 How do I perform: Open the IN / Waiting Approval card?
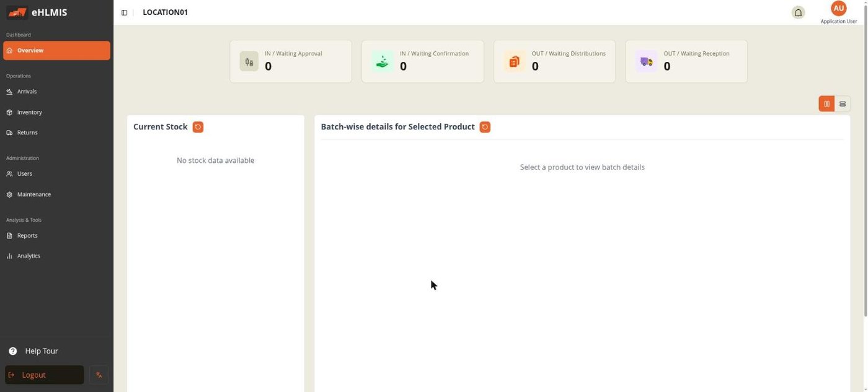pyautogui.click(x=291, y=61)
